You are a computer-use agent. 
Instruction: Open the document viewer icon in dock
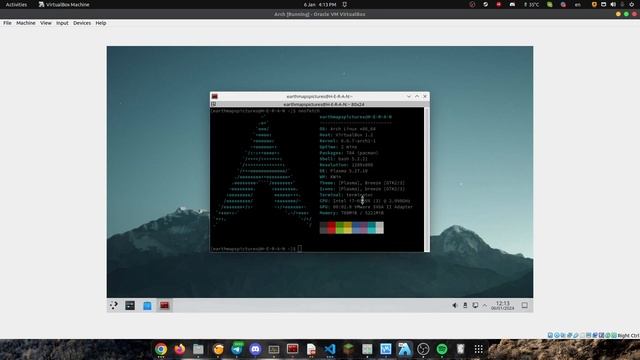[x=311, y=349]
